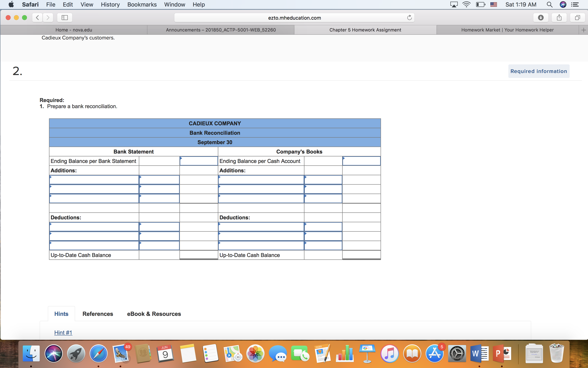Add a new Safari tab

coord(583,30)
